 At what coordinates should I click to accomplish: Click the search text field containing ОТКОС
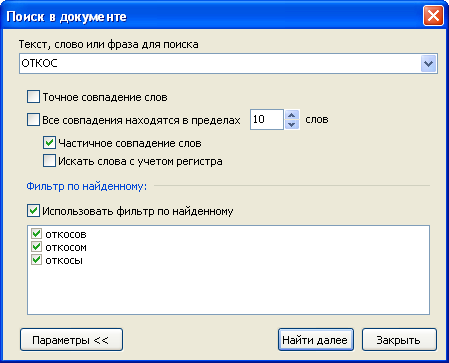pos(220,63)
